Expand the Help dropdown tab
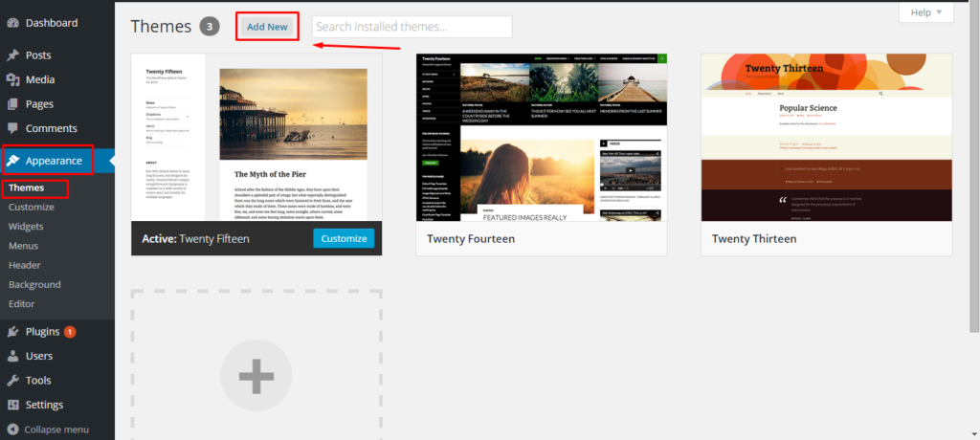980x440 pixels. [926, 12]
